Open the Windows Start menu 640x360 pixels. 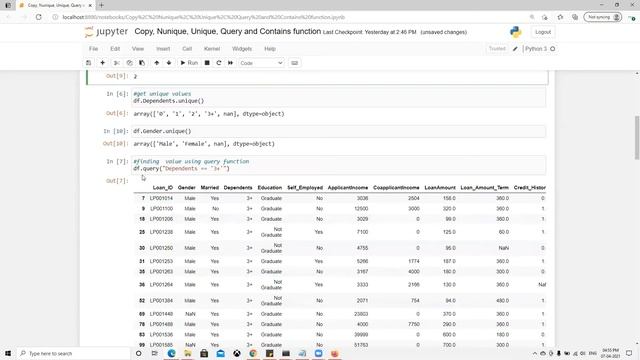[8, 353]
